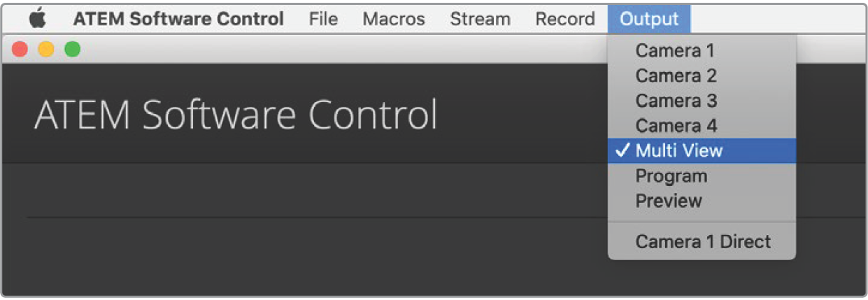
Task: Select Camera 2 as output
Action: pyautogui.click(x=676, y=76)
